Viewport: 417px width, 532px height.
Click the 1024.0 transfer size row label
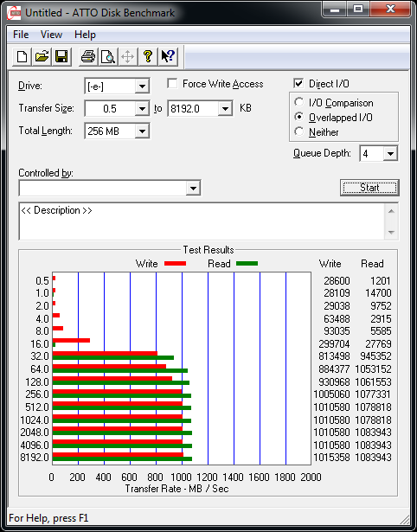click(35, 420)
